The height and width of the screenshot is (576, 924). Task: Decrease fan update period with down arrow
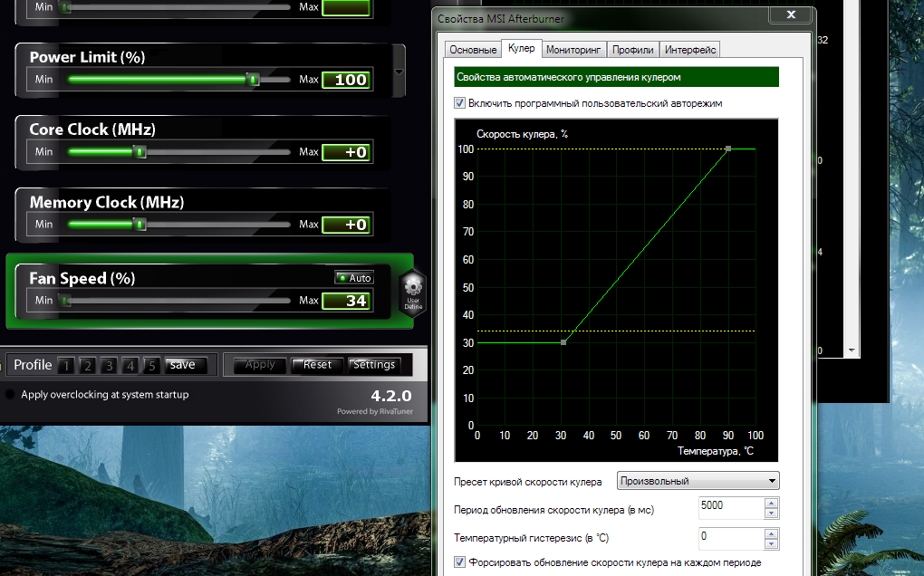[772, 513]
